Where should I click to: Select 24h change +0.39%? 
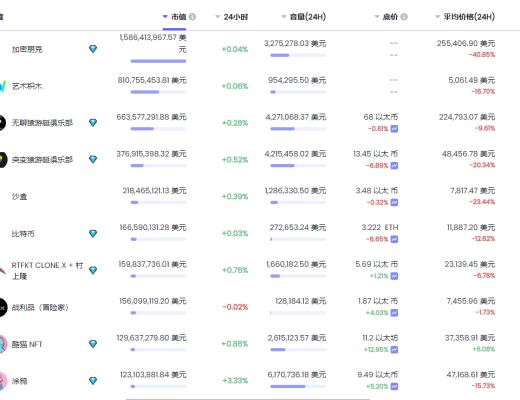tap(235, 196)
